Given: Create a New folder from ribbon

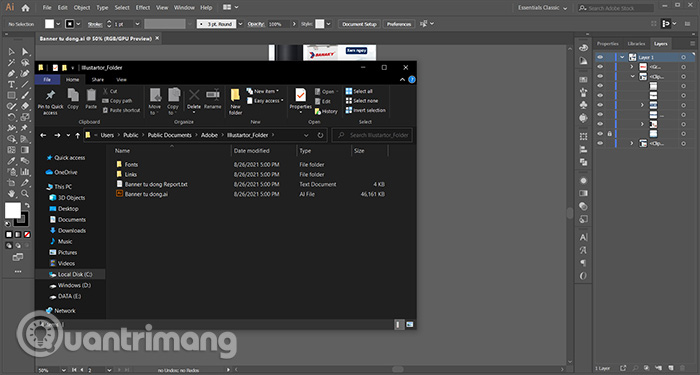Looking at the screenshot, I should pyautogui.click(x=235, y=102).
